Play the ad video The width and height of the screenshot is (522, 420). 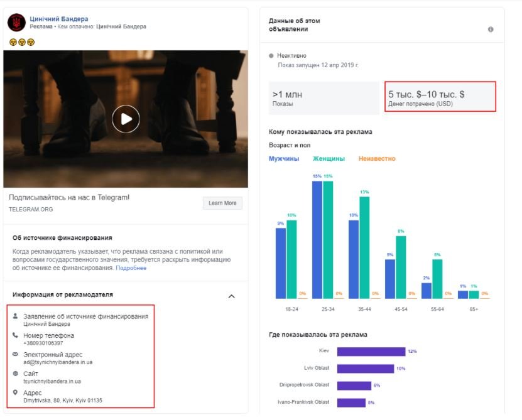coord(126,119)
